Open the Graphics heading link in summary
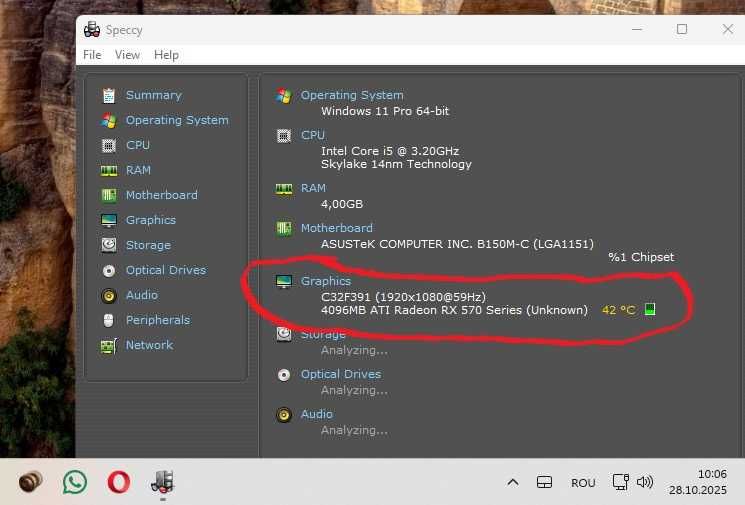The width and height of the screenshot is (745, 505). click(326, 281)
